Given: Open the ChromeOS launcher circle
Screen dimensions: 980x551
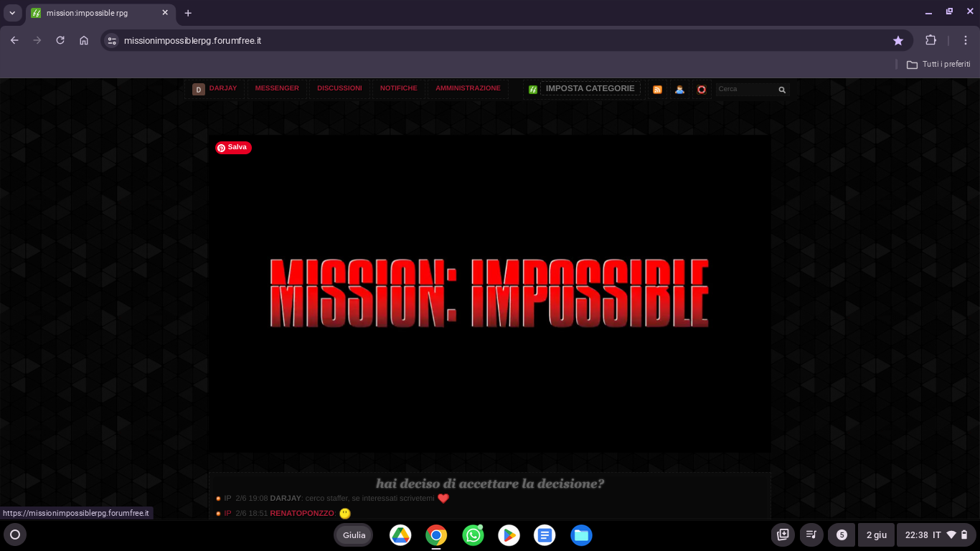Looking at the screenshot, I should (x=15, y=534).
